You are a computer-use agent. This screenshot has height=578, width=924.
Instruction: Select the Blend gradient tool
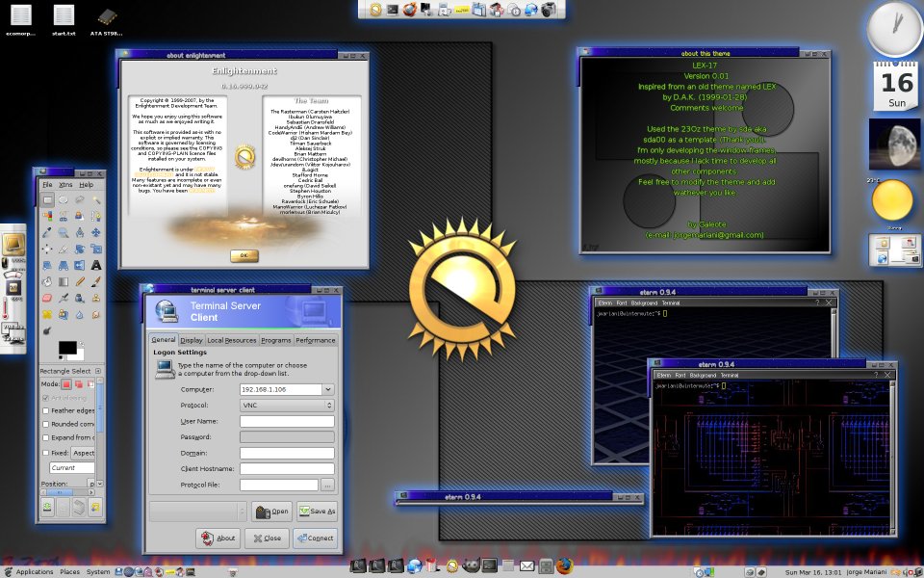pos(64,281)
